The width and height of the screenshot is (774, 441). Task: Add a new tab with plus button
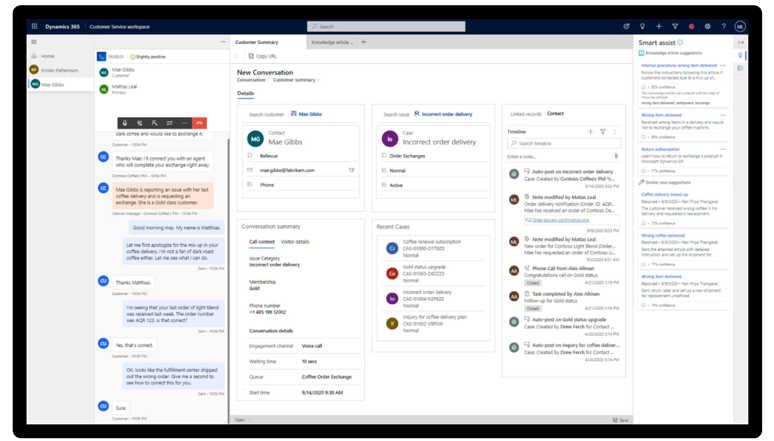[364, 42]
